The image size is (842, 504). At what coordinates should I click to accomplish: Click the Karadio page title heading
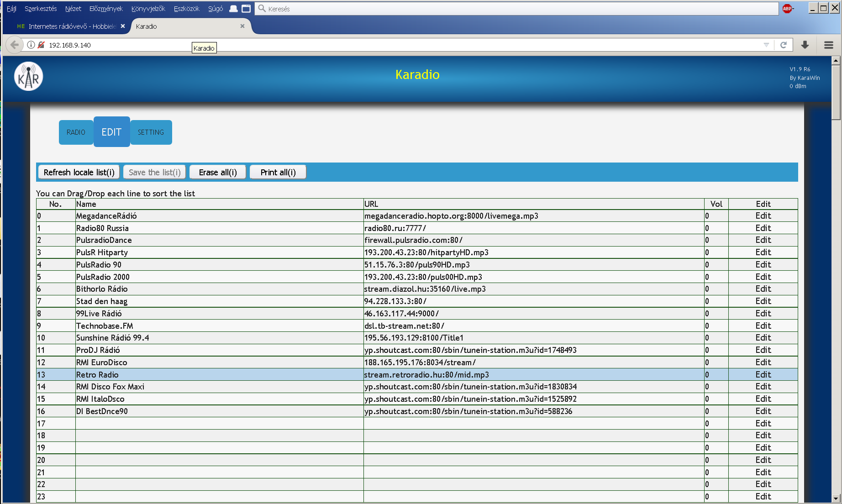point(417,74)
